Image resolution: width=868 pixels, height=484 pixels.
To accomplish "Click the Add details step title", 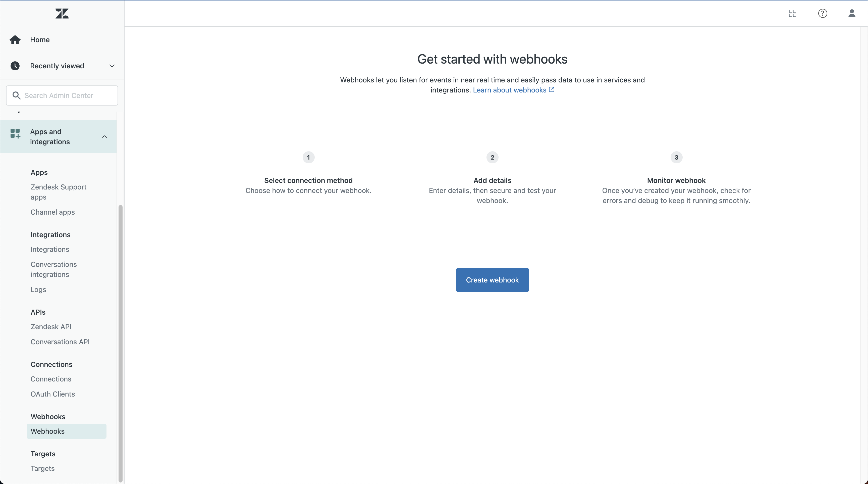I will tap(492, 180).
